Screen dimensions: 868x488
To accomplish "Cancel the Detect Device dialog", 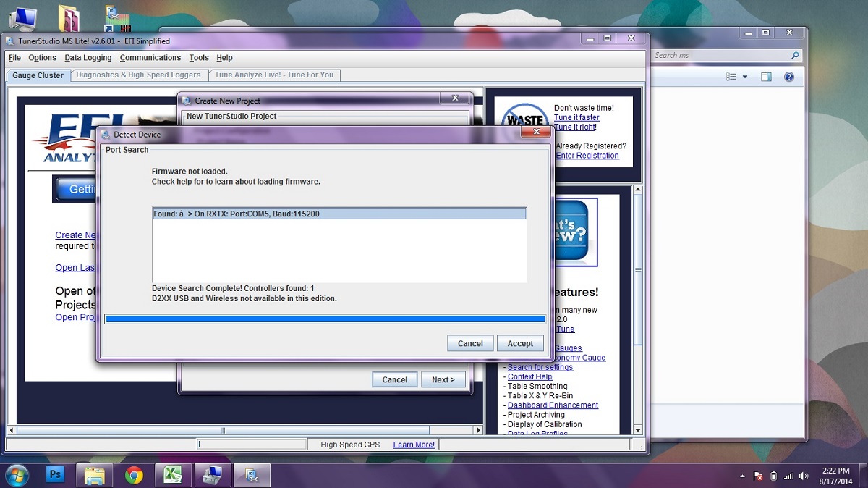I will click(x=470, y=343).
